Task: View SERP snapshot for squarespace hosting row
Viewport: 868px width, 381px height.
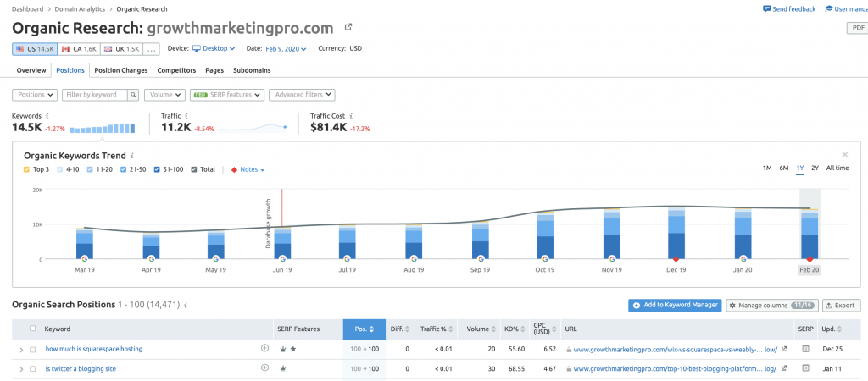Action: click(x=805, y=349)
